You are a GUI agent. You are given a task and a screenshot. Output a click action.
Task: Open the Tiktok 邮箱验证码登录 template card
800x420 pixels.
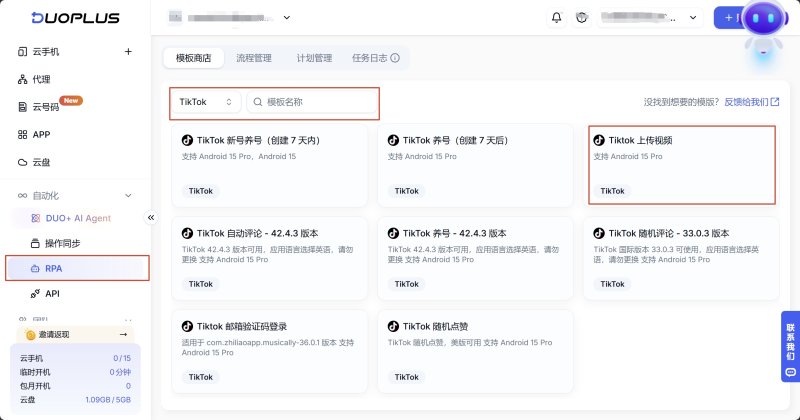pos(269,352)
